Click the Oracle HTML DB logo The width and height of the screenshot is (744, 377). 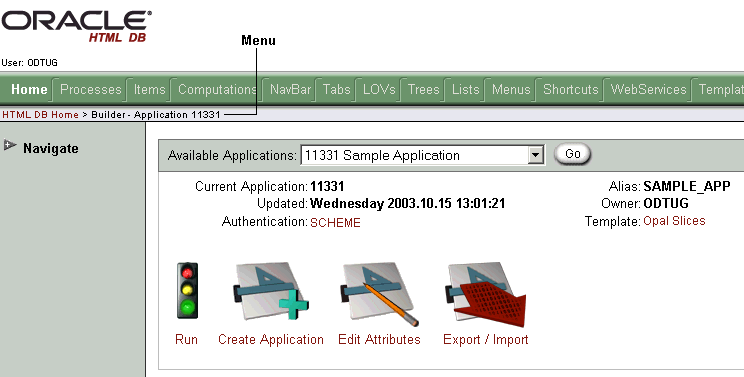76,26
